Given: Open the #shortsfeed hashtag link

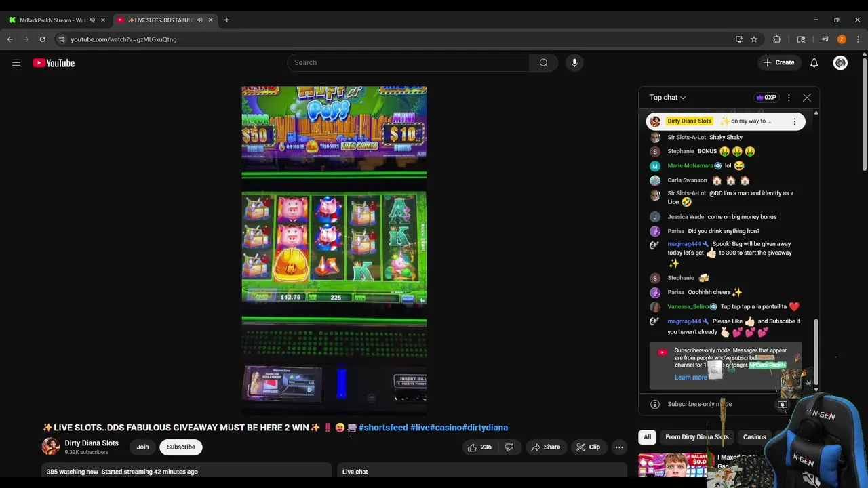Looking at the screenshot, I should (x=383, y=428).
